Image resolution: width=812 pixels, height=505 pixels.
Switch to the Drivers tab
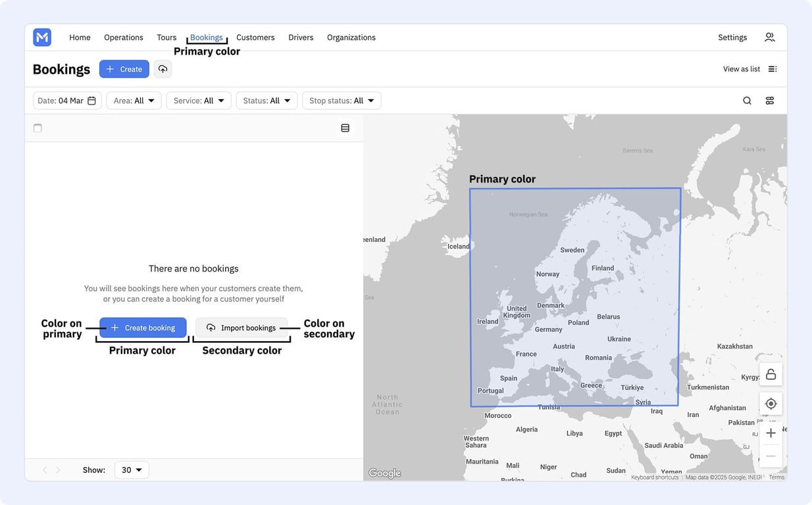[x=301, y=37]
